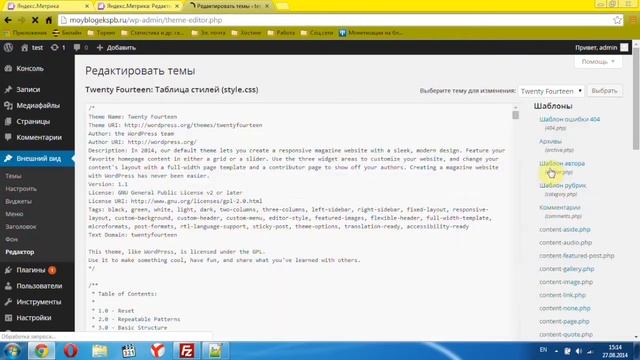Open the Соц.сети bookmarks folder
Viewport: 640px width, 360px height.
click(x=317, y=33)
